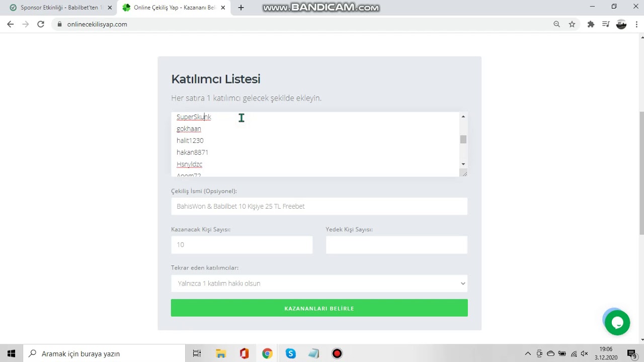Click the participant name halit1230
Image resolution: width=644 pixels, height=362 pixels.
190,140
